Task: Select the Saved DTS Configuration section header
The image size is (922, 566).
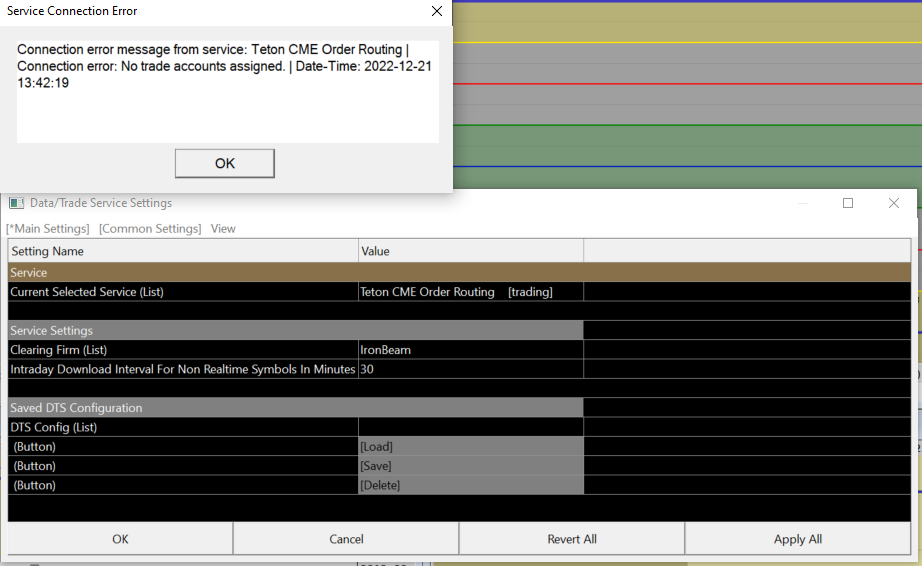Action: coord(296,408)
